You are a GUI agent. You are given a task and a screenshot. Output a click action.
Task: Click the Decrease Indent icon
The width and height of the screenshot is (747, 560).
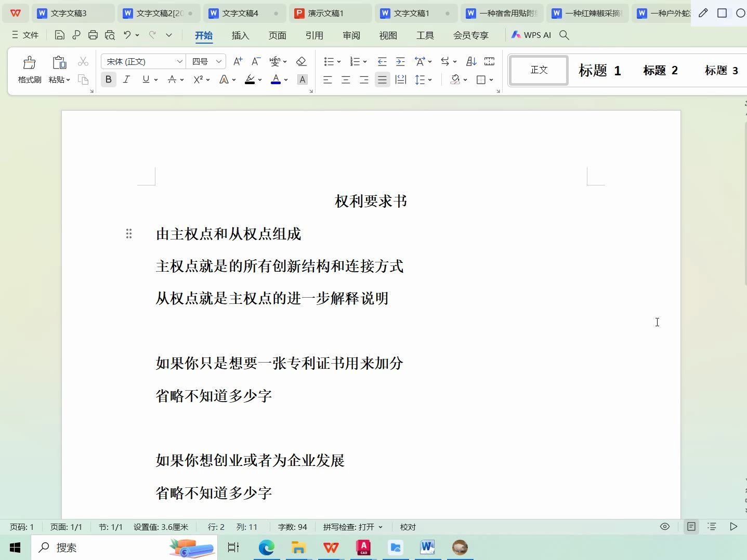[382, 61]
